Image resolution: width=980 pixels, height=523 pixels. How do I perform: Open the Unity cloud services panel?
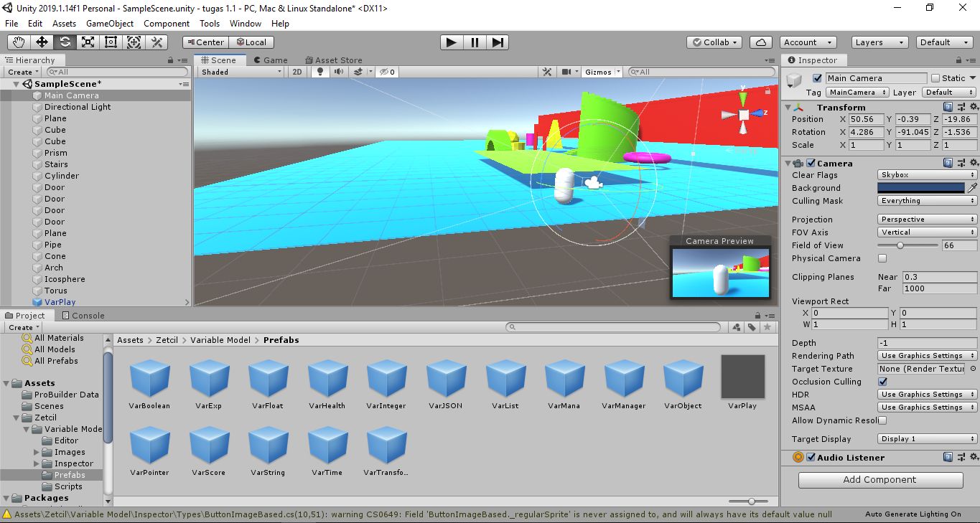(760, 42)
